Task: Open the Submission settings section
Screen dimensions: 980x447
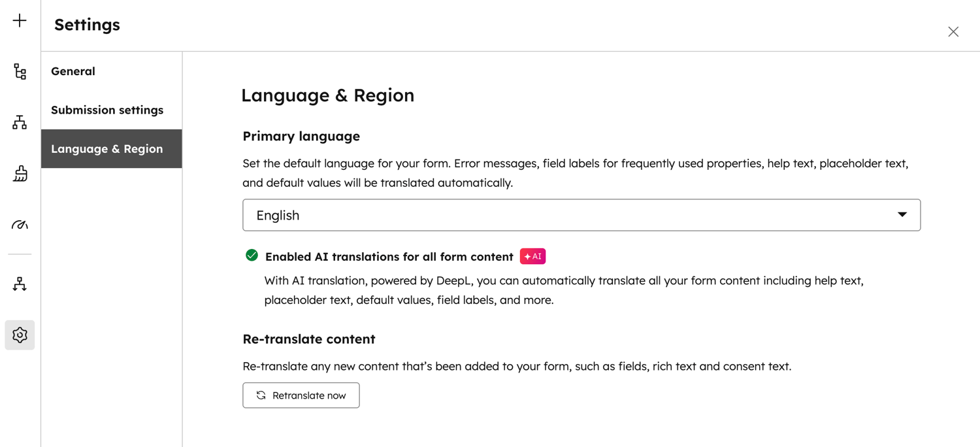Action: pos(106,110)
